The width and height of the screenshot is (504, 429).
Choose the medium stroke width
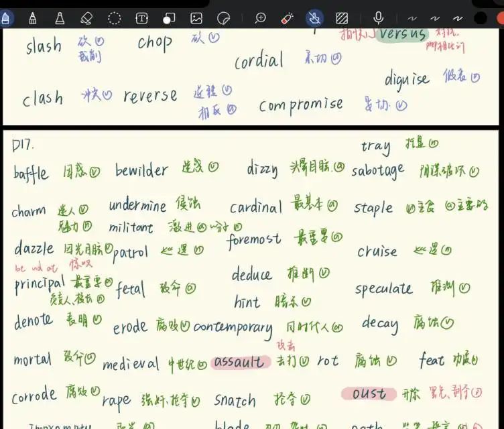tap(434, 18)
